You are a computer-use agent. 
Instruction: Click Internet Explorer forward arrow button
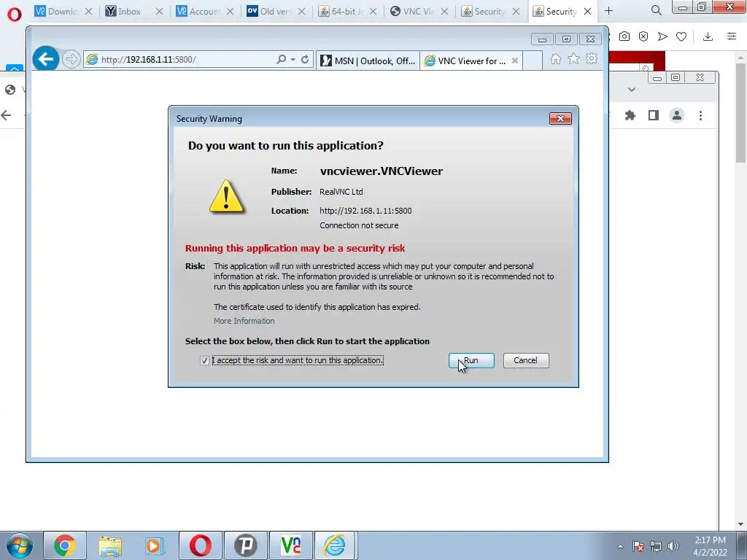[71, 59]
